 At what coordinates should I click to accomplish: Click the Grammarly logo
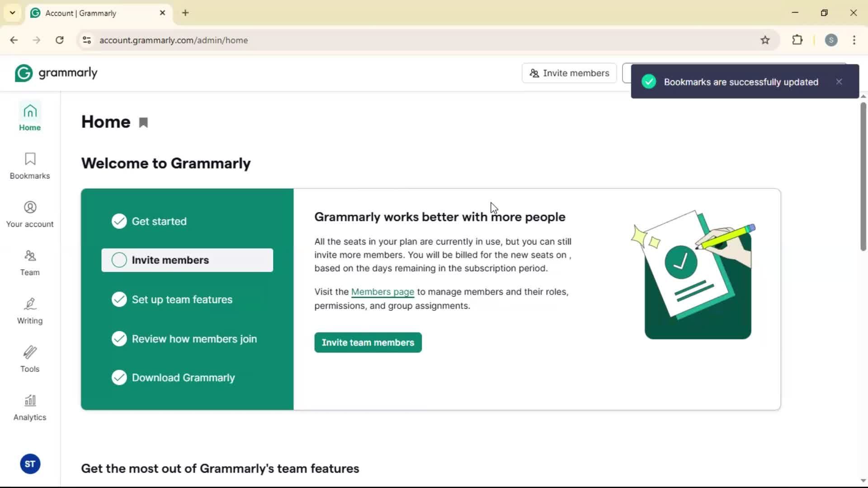[56, 73]
